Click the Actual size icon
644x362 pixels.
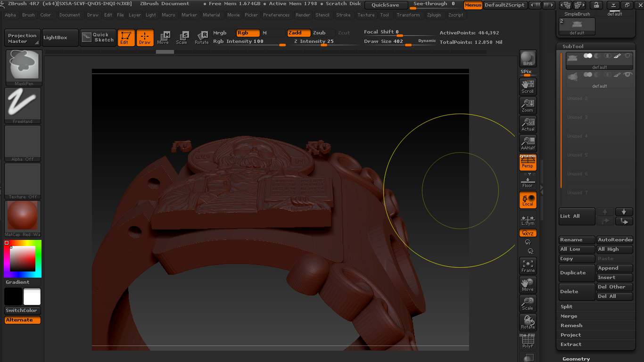point(528,124)
